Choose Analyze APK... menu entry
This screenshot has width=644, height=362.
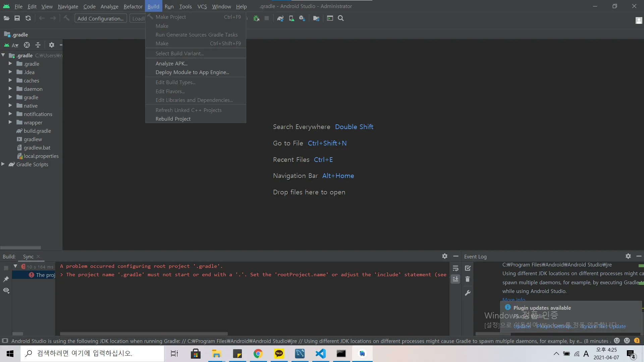tap(171, 63)
